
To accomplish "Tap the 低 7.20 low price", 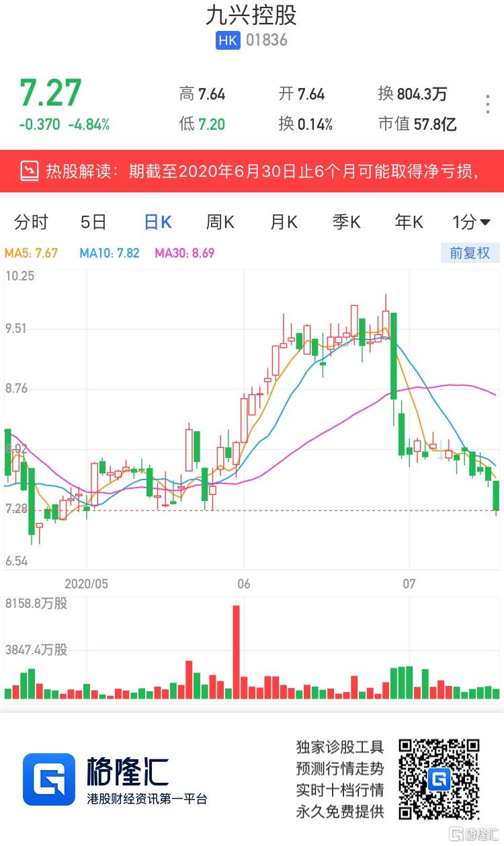I will (202, 124).
